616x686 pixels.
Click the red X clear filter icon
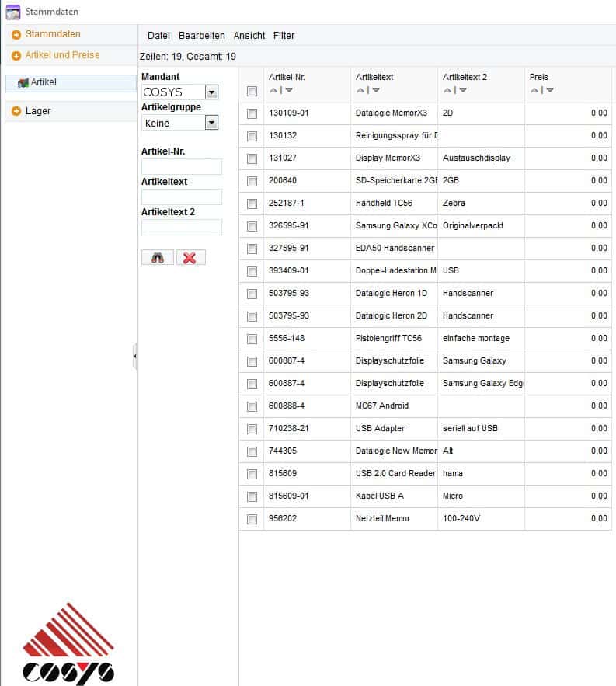pos(190,257)
